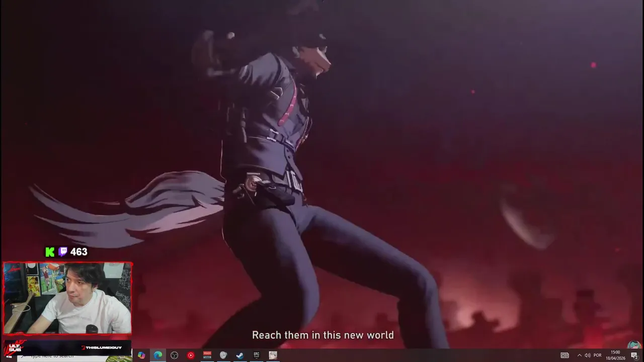Click the viewer count 463

[x=78, y=252]
